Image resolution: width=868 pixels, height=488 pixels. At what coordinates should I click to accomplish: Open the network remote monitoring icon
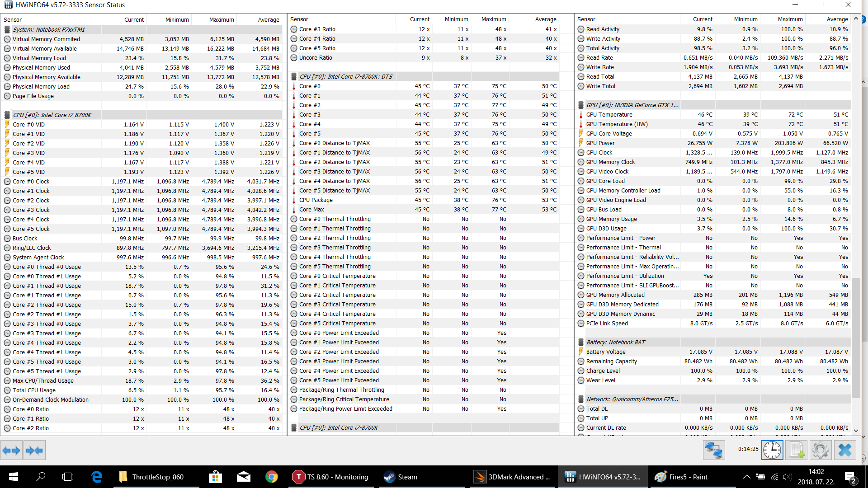coord(714,450)
